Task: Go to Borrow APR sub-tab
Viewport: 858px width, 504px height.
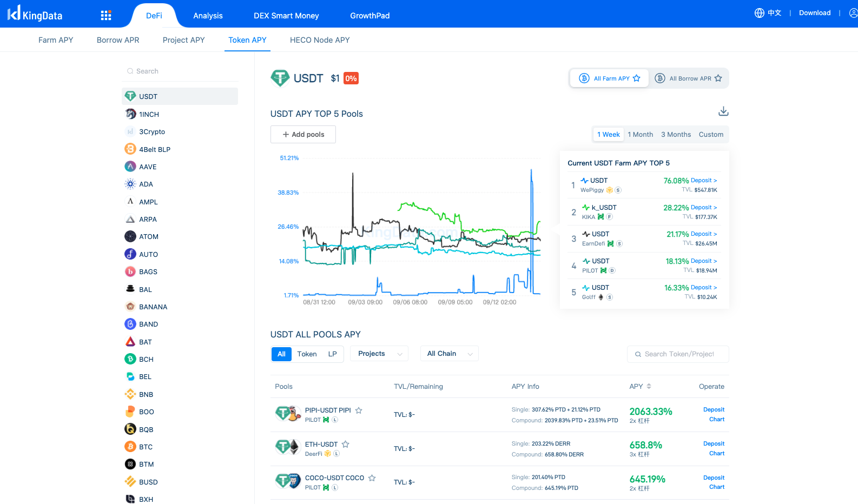Action: (x=118, y=40)
